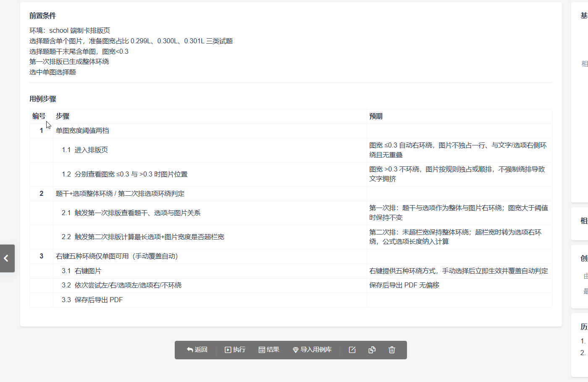Open the 结果 results view
The height and width of the screenshot is (382, 588).
pos(269,350)
